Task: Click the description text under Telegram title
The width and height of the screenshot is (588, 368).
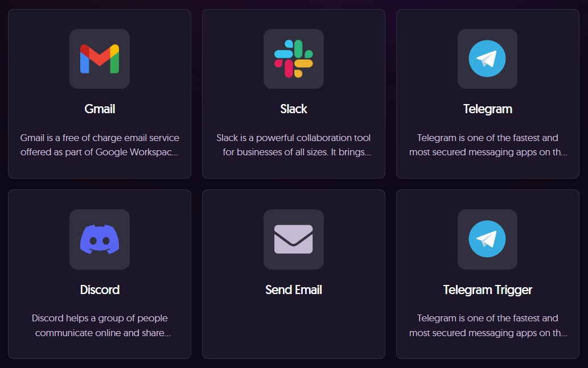Action: pos(487,145)
